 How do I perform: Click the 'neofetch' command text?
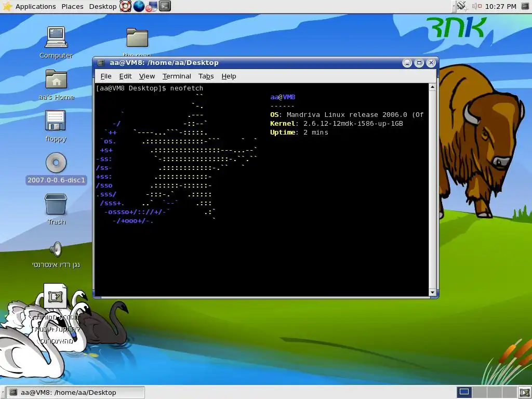tap(187, 88)
